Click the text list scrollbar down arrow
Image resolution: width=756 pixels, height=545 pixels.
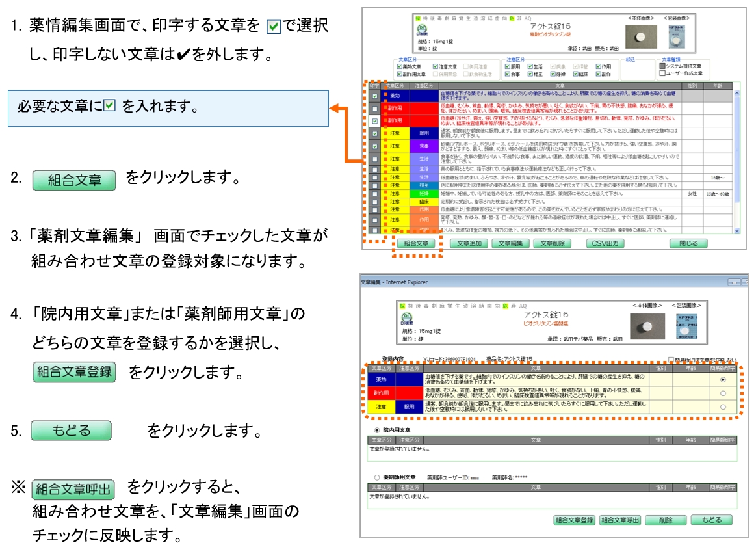[736, 230]
